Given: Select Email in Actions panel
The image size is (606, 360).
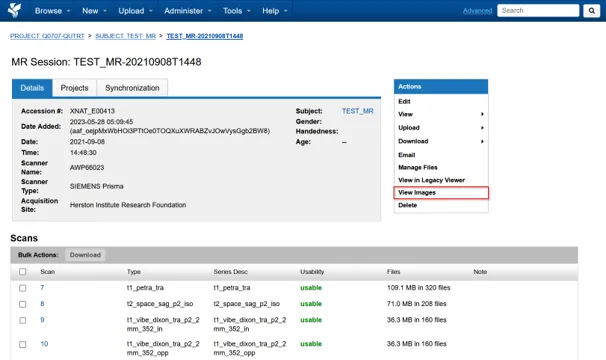Looking at the screenshot, I should [x=407, y=155].
